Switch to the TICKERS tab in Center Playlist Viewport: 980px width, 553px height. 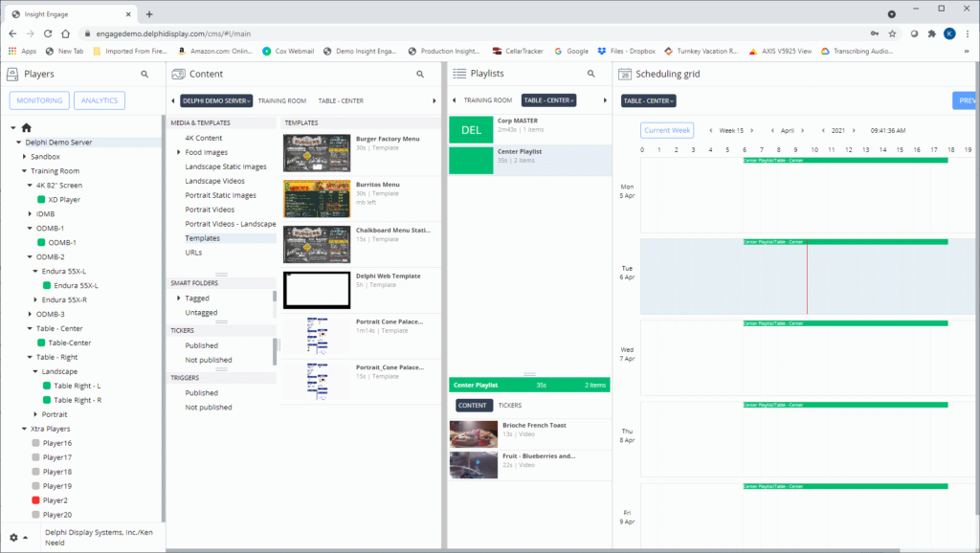pos(511,405)
